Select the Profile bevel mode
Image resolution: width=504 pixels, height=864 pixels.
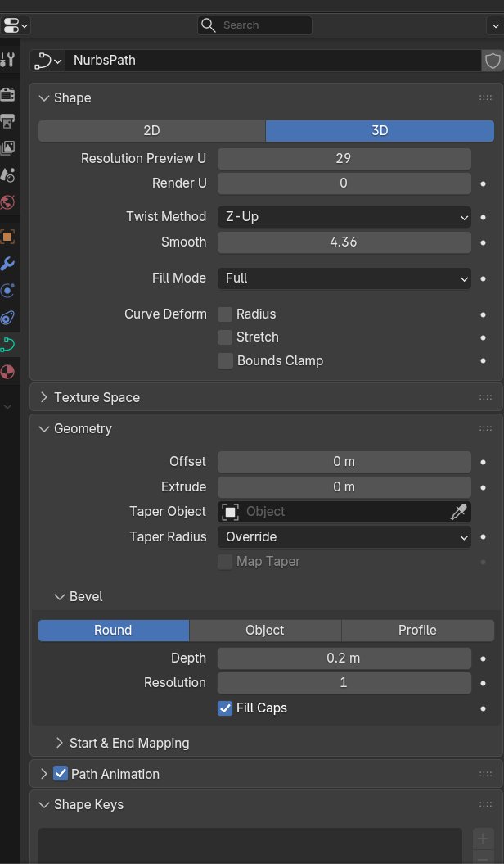(417, 631)
